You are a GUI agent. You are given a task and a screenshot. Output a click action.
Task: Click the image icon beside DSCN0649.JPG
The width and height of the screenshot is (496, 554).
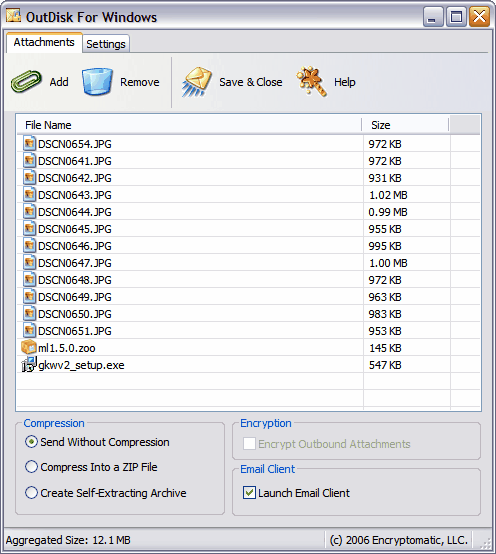[29, 296]
